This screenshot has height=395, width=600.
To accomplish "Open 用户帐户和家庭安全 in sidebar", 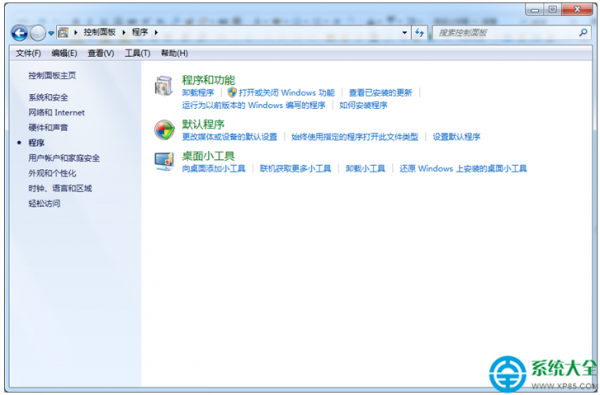I will coord(64,158).
